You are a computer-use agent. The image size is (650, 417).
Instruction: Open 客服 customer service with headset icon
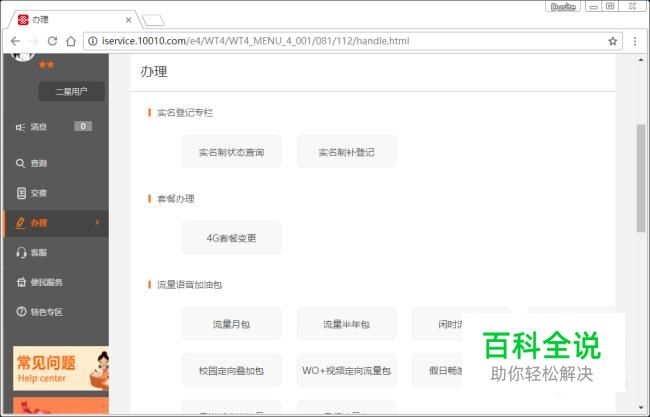(x=32, y=252)
